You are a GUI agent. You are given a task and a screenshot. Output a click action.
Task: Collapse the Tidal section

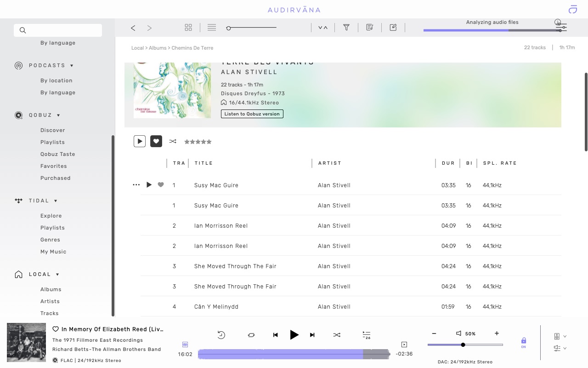pos(56,201)
